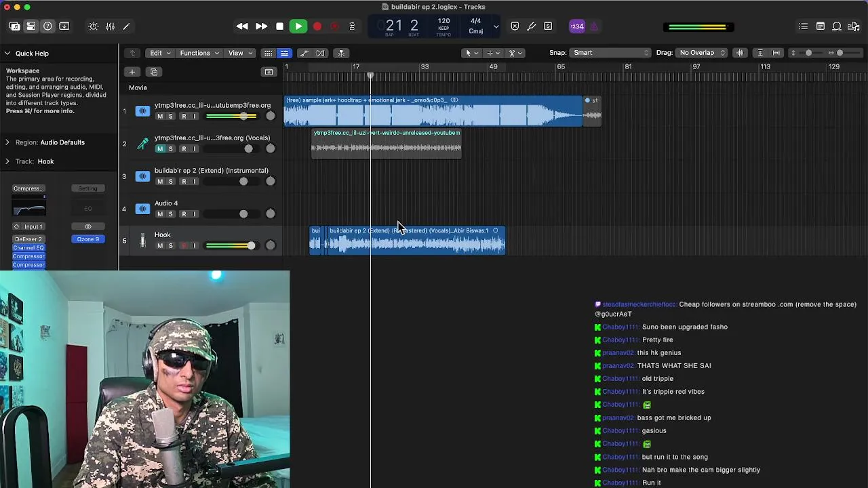Start playback with the green Play button

tap(298, 26)
